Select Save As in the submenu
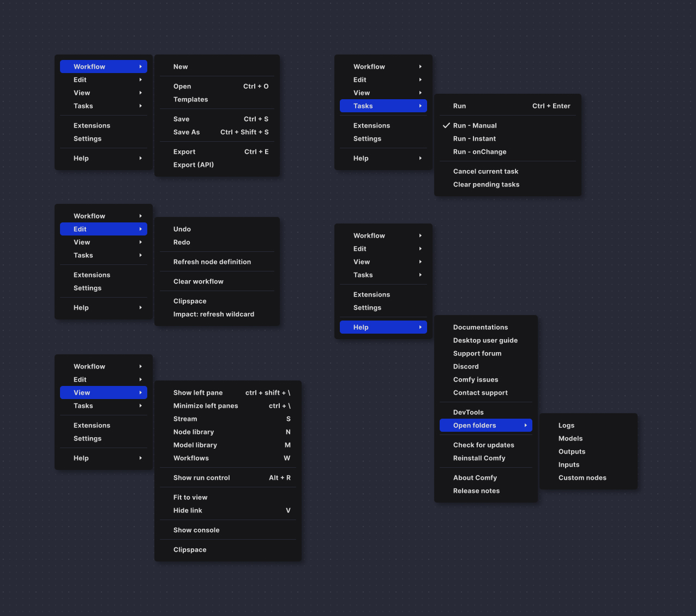 [x=187, y=132]
